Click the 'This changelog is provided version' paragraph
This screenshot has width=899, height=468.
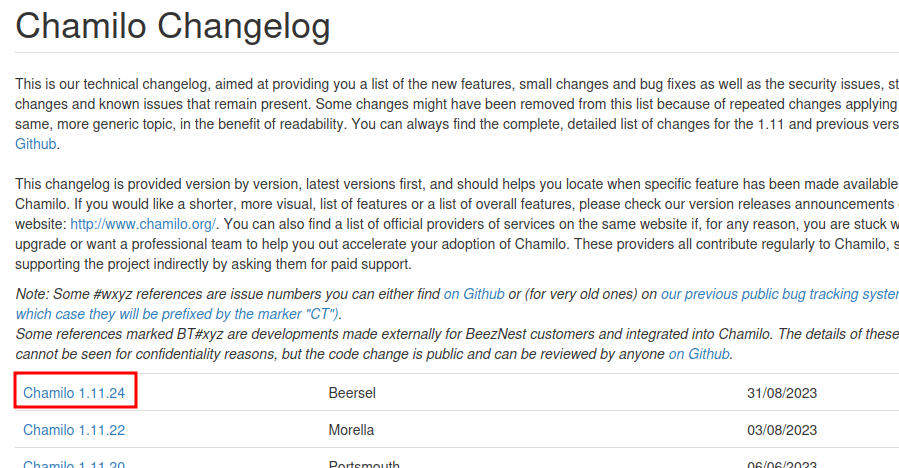[x=457, y=224]
